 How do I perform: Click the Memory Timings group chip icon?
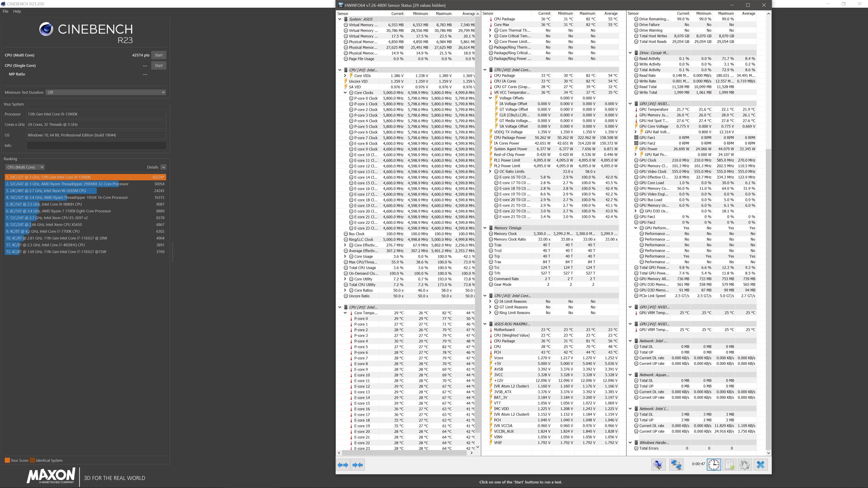point(491,228)
